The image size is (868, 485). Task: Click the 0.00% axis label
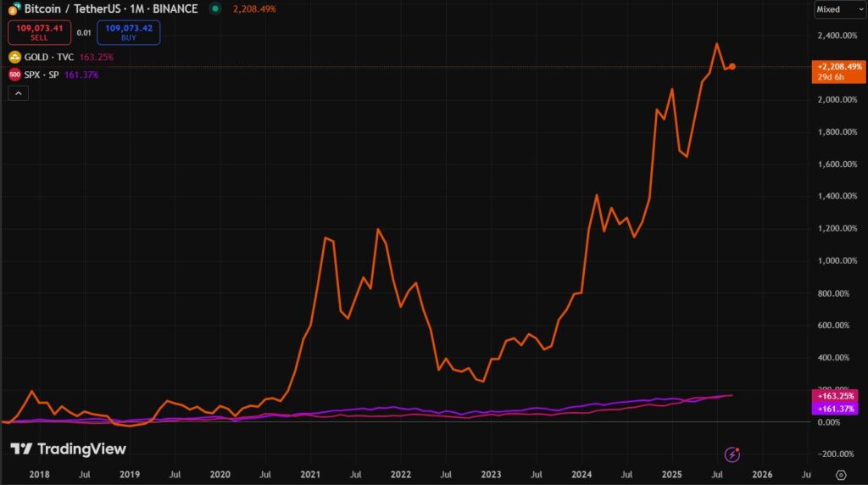pos(829,422)
